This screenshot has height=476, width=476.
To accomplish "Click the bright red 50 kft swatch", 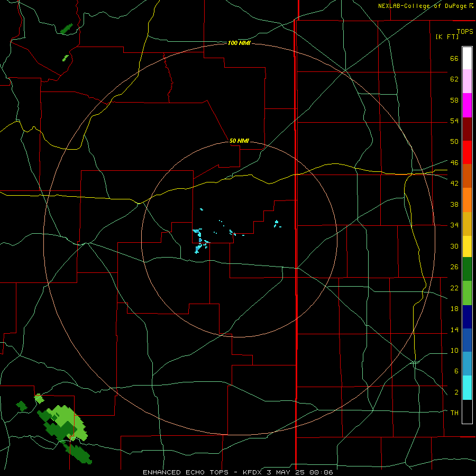I will point(467,152).
